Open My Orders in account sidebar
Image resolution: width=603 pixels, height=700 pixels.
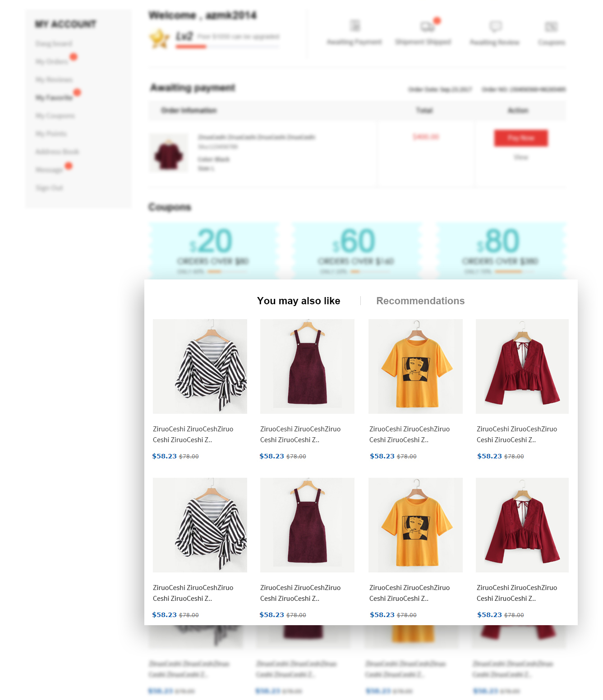52,61
